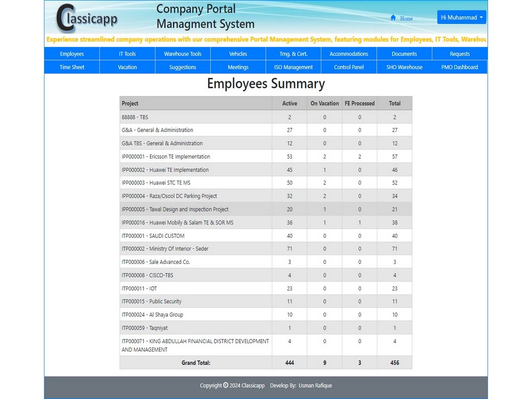Screen dimensions: 532x399
Task: Select IPP000001 - Ericsson TE Implementation row
Action: pyautogui.click(x=265, y=156)
